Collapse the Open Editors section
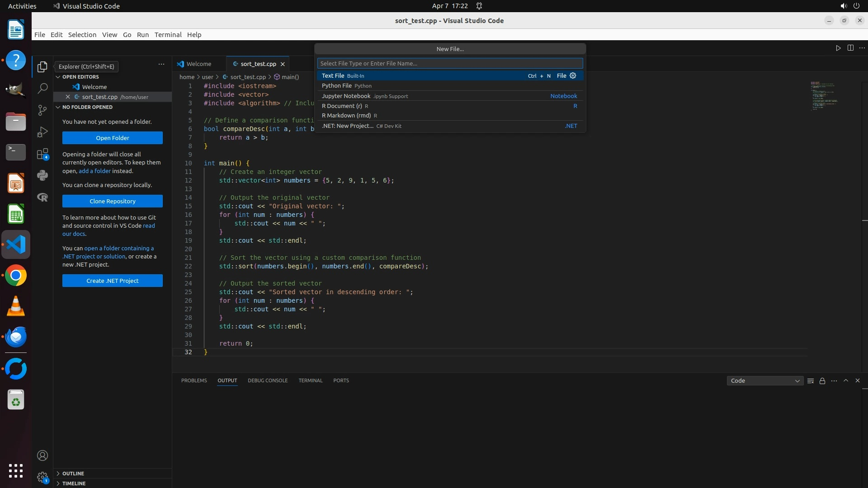868x488 pixels. [80, 77]
